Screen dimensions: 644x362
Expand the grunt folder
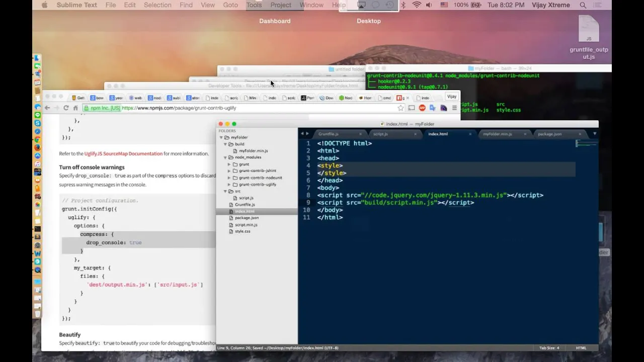click(x=229, y=164)
